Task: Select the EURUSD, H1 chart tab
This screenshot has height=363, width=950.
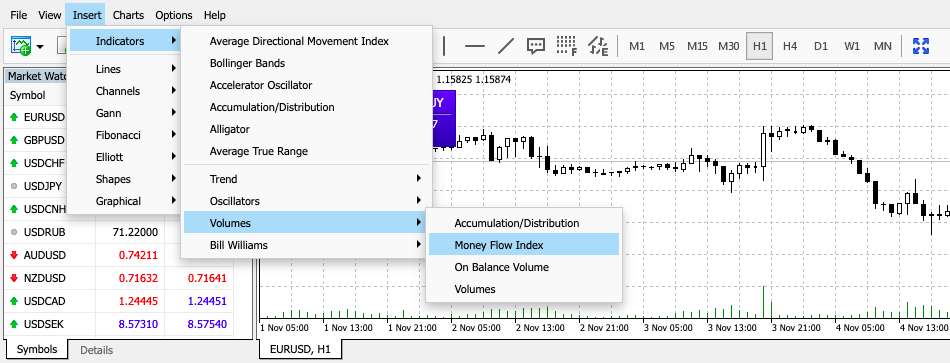Action: pos(300,349)
